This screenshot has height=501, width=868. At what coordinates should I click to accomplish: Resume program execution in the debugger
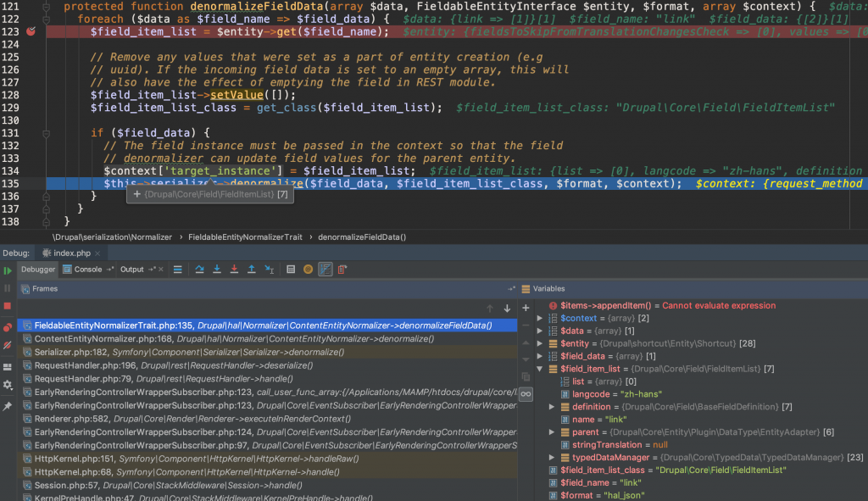coord(8,269)
